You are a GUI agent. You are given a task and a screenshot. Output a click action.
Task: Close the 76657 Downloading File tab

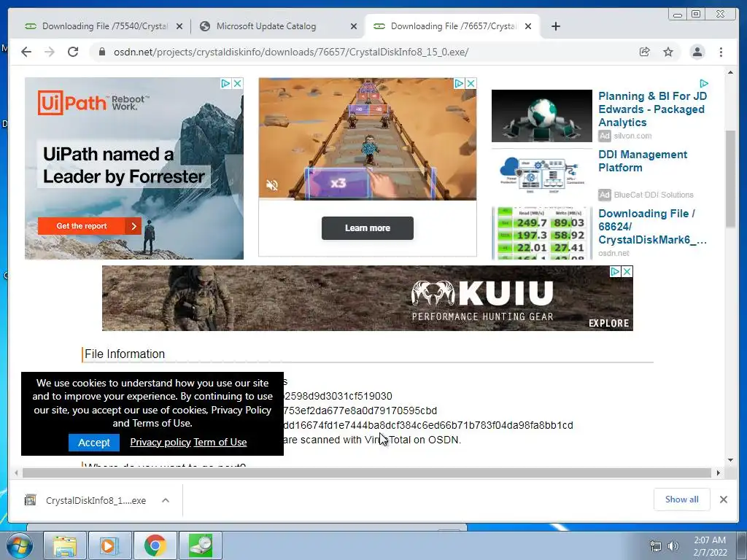tap(528, 26)
